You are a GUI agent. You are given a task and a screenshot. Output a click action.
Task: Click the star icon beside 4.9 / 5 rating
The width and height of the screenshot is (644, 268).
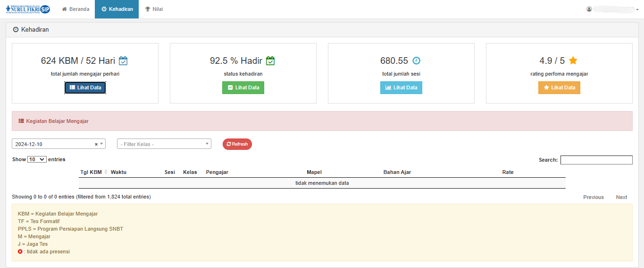[573, 61]
